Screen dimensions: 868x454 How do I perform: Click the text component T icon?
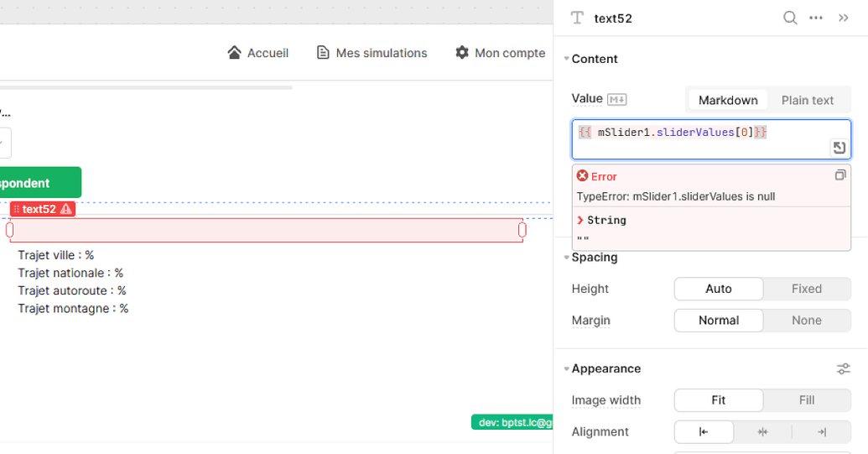coord(577,18)
